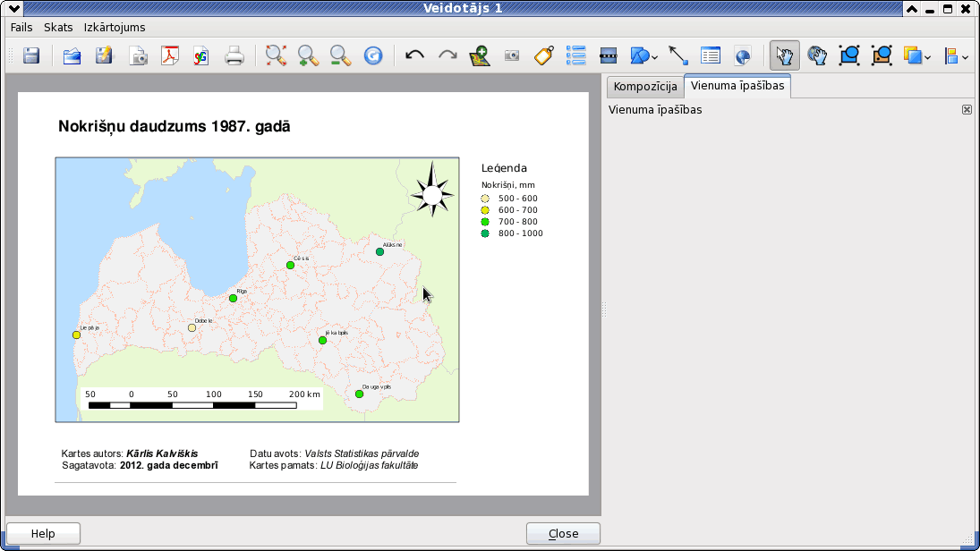Close the Vienuma īpašības panel
The image size is (980, 551).
[967, 110]
